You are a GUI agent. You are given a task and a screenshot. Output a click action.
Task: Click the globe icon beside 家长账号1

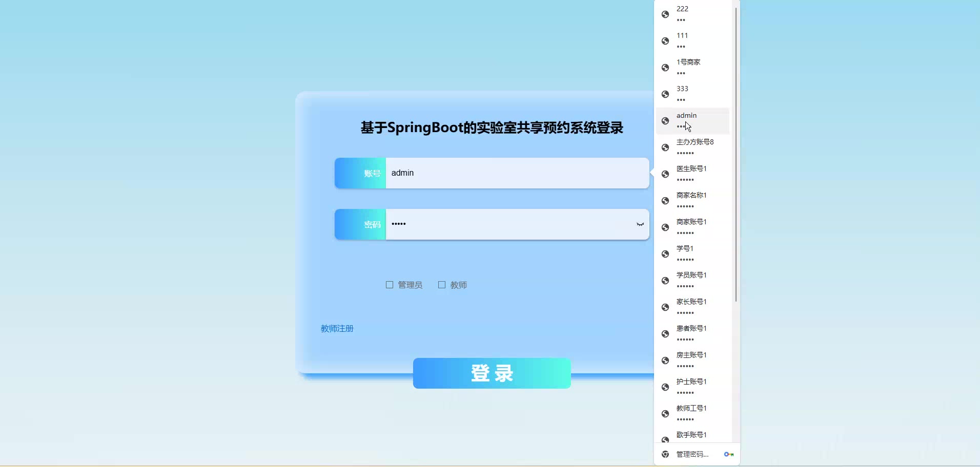click(665, 307)
